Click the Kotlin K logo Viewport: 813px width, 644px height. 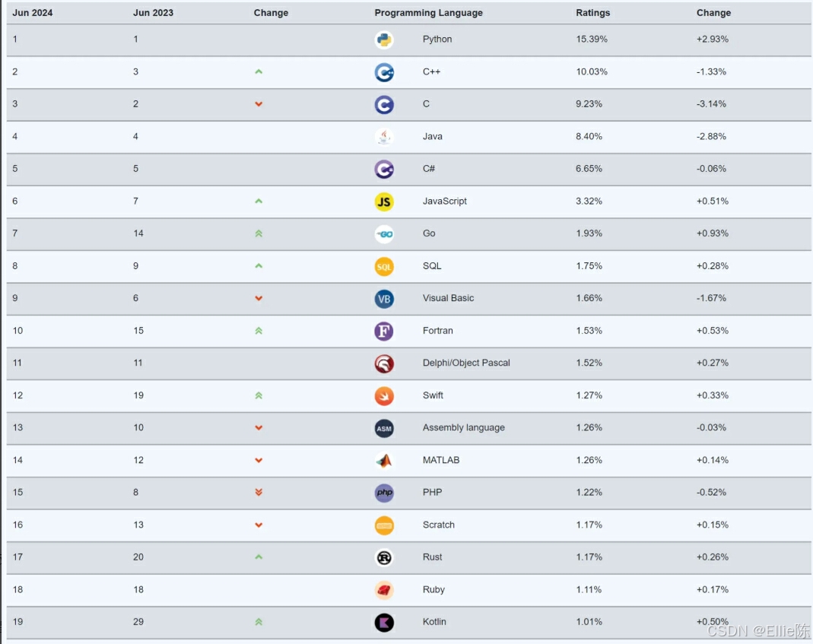384,623
